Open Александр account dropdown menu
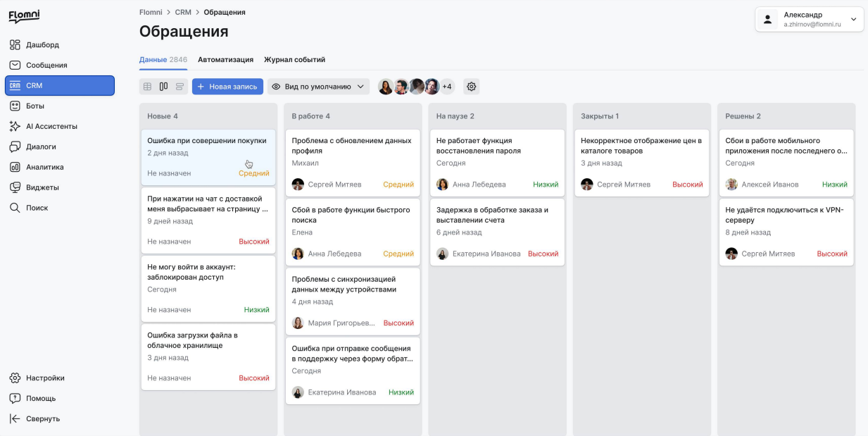868x436 pixels. [810, 19]
